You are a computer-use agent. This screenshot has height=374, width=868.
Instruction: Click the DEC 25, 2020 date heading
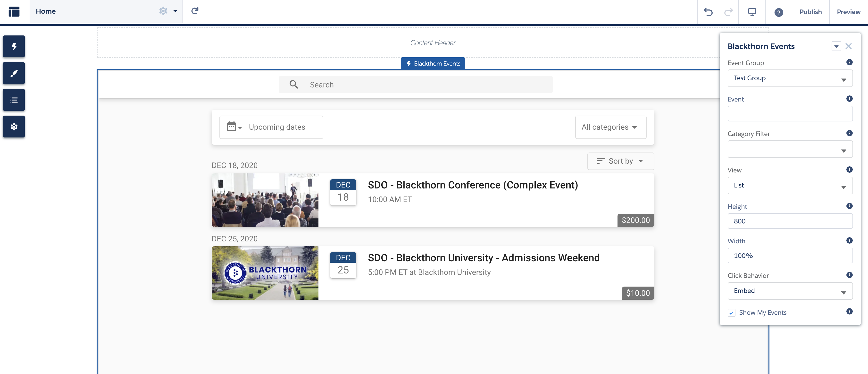pos(234,238)
